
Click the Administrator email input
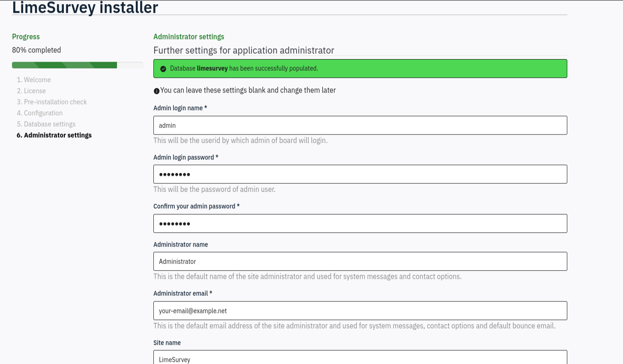[x=360, y=310]
